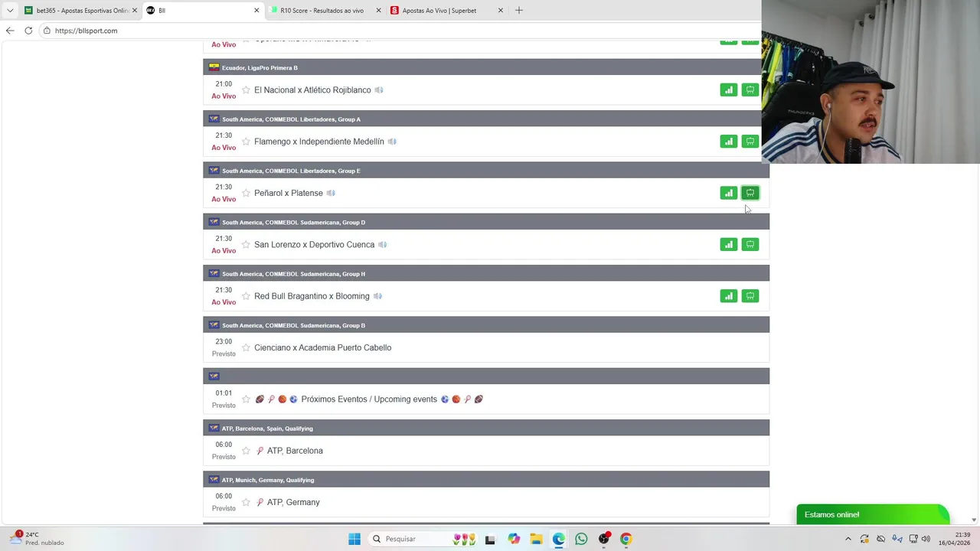980x551 pixels.
Task: Open Red Bull Bragantino x Blooming match
Action: (x=312, y=296)
